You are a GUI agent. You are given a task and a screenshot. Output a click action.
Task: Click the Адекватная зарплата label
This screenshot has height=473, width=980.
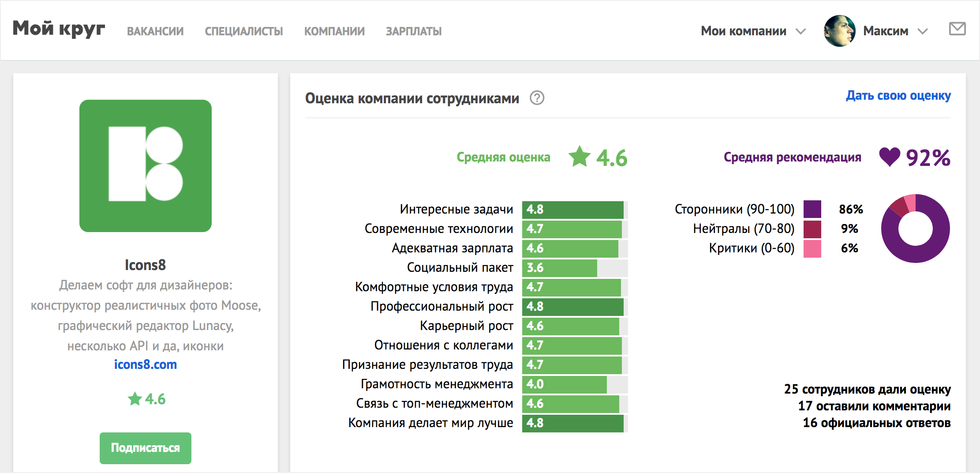tap(453, 248)
